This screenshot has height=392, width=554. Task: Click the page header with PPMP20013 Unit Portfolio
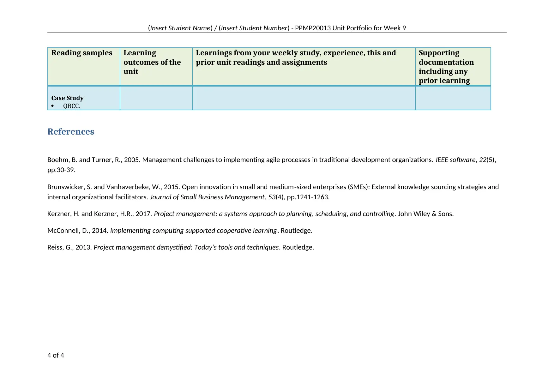(x=277, y=28)
